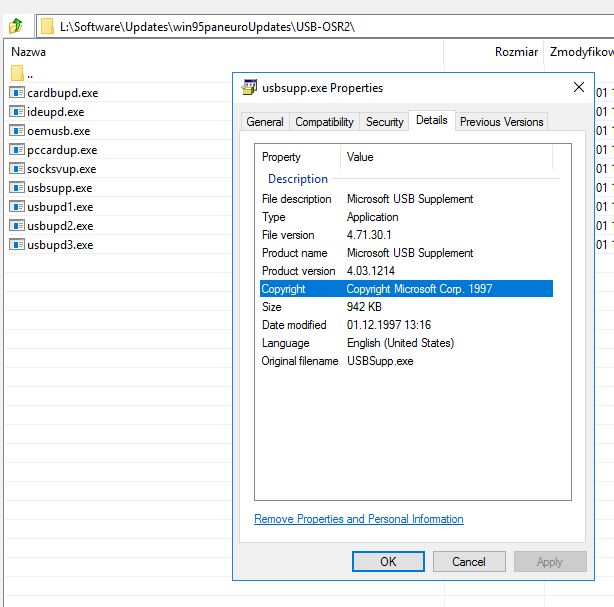The width and height of the screenshot is (614, 607).
Task: Click the green up-folder arrow icon
Action: tap(16, 26)
